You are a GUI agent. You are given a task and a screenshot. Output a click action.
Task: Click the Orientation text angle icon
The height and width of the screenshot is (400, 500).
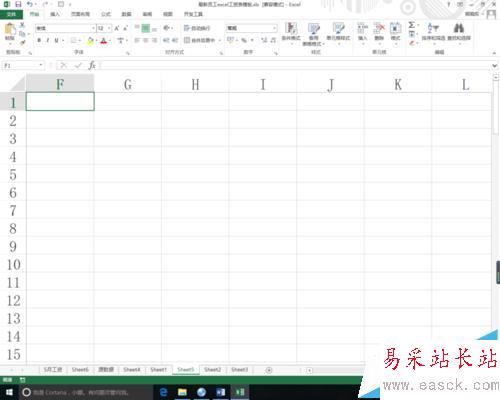click(x=167, y=28)
